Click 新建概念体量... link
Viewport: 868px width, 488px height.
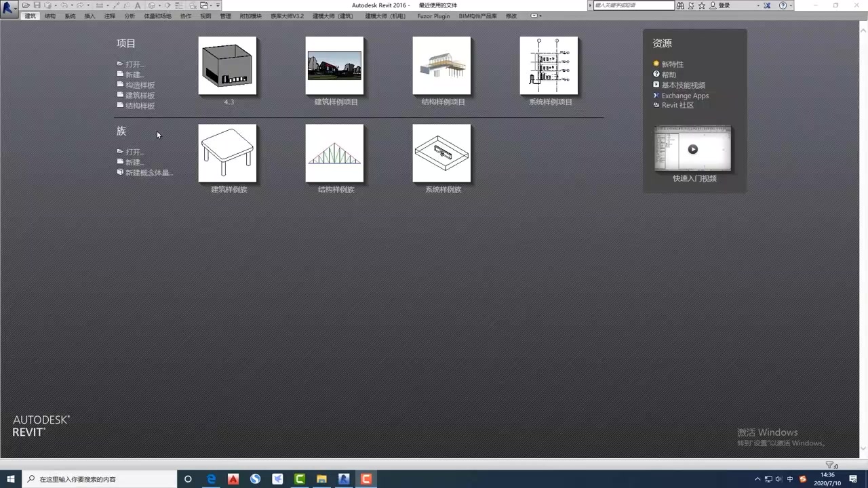pos(149,173)
